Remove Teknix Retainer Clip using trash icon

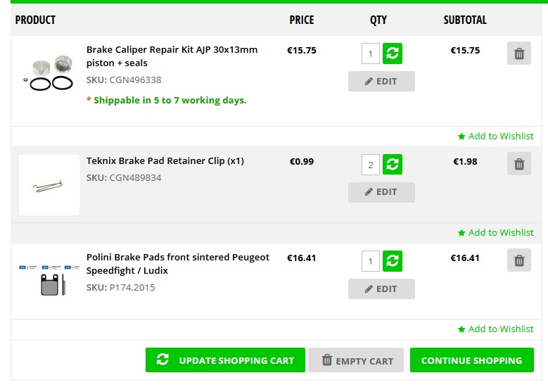(x=519, y=164)
